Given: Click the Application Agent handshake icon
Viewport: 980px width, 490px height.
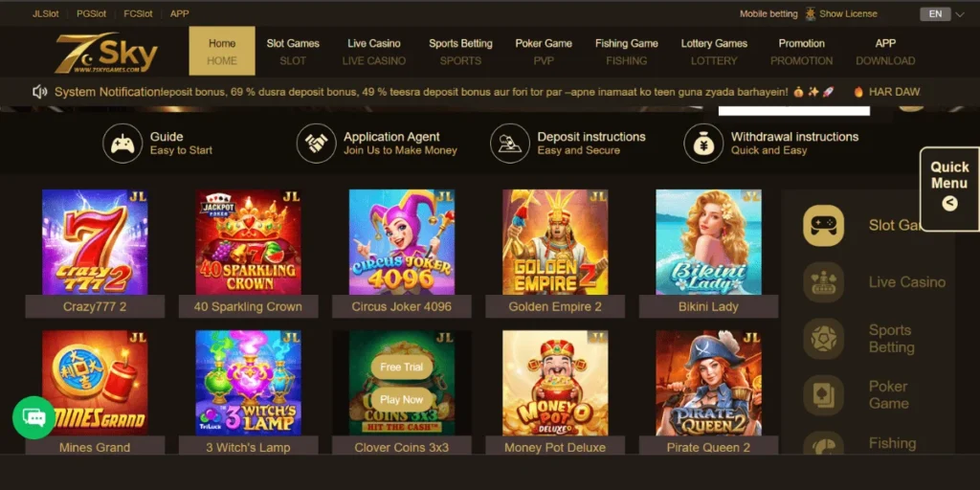Looking at the screenshot, I should (x=316, y=144).
